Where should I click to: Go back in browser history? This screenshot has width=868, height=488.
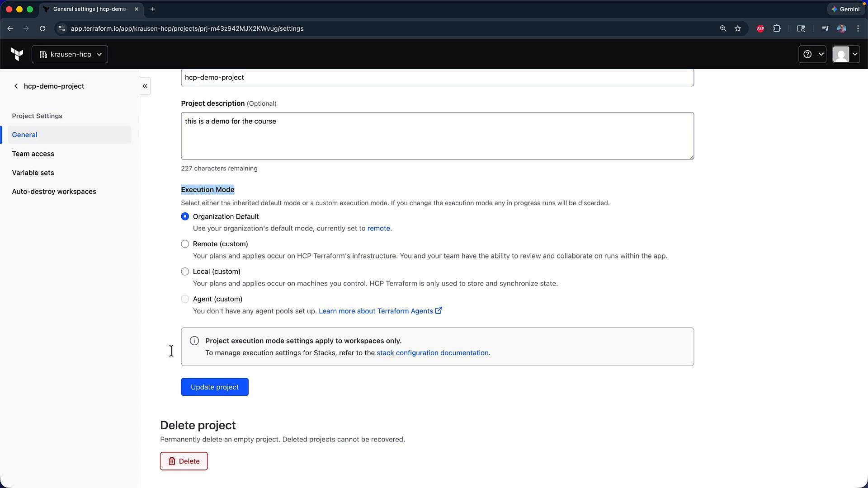pos(10,28)
